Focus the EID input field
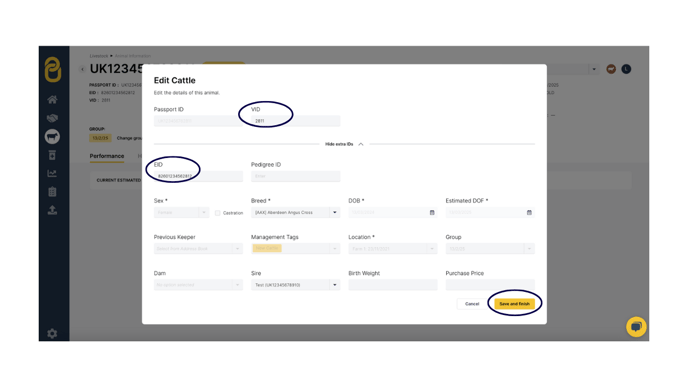Viewport: 688px width, 387px height. [198, 176]
